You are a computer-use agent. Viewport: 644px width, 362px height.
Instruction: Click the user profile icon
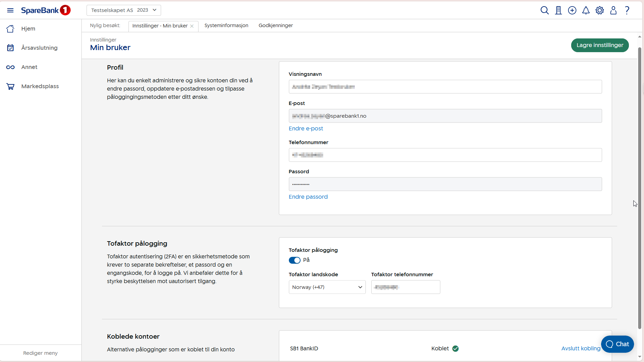tap(613, 10)
